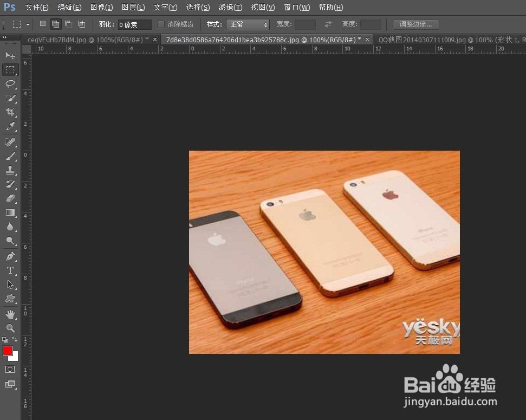This screenshot has width=526, height=420.
Task: Select the Dodge tool
Action: click(10, 241)
